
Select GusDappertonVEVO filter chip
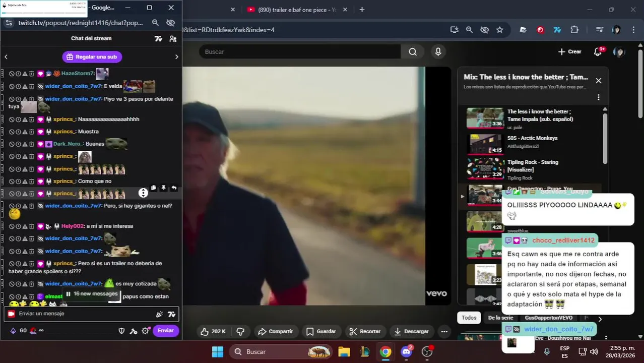548,318
